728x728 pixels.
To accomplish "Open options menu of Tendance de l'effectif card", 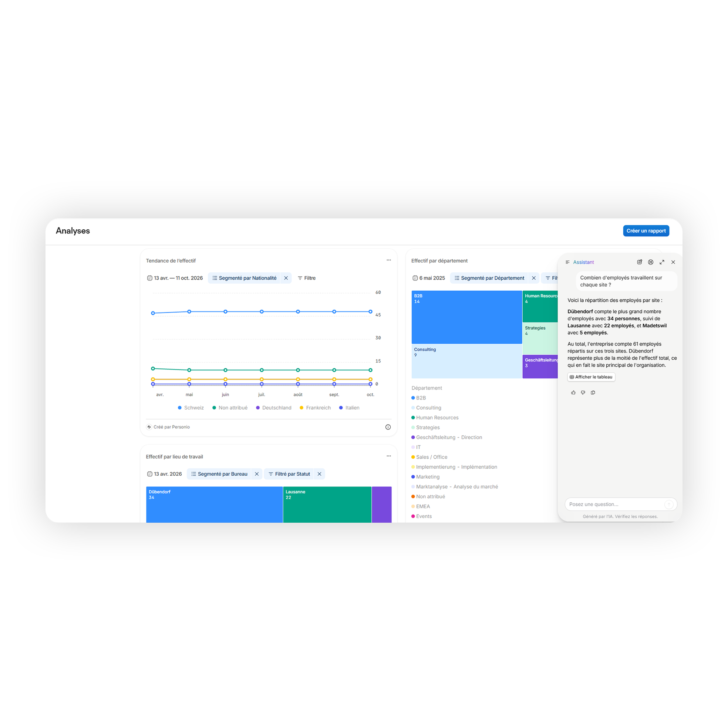I will coord(388,260).
